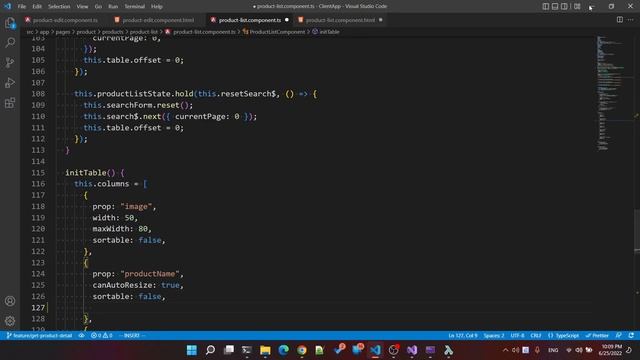Viewport: 640px width, 360px height.
Task: Open the File menu
Action: click(22, 7)
